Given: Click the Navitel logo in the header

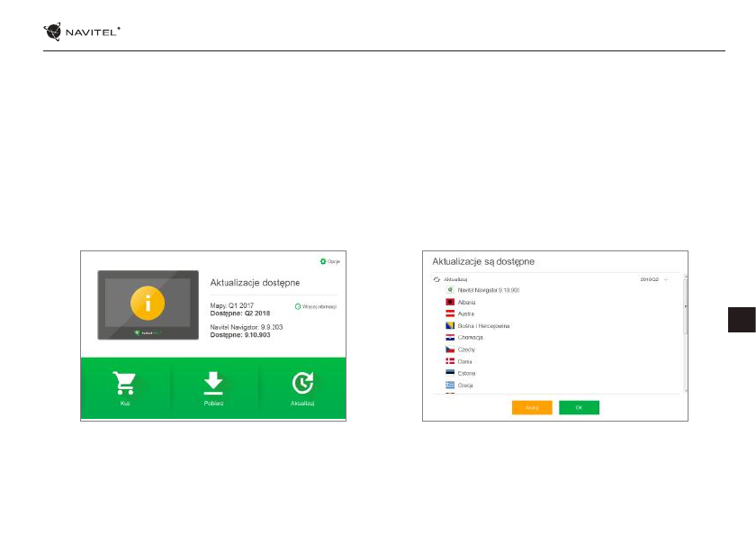Looking at the screenshot, I should pos(82,32).
